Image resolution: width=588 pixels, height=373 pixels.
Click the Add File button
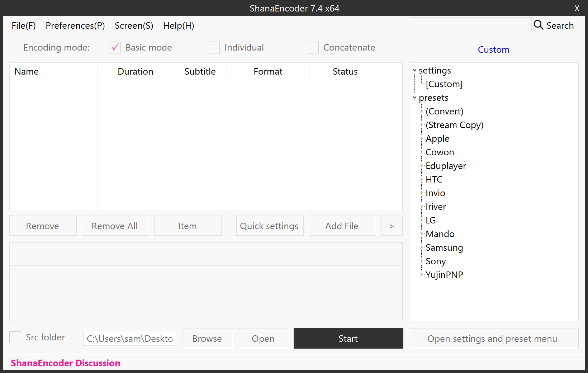coord(342,226)
